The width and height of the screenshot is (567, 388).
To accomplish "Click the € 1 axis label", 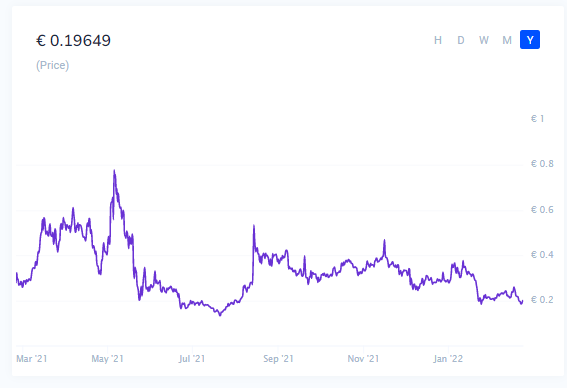I will coord(537,119).
